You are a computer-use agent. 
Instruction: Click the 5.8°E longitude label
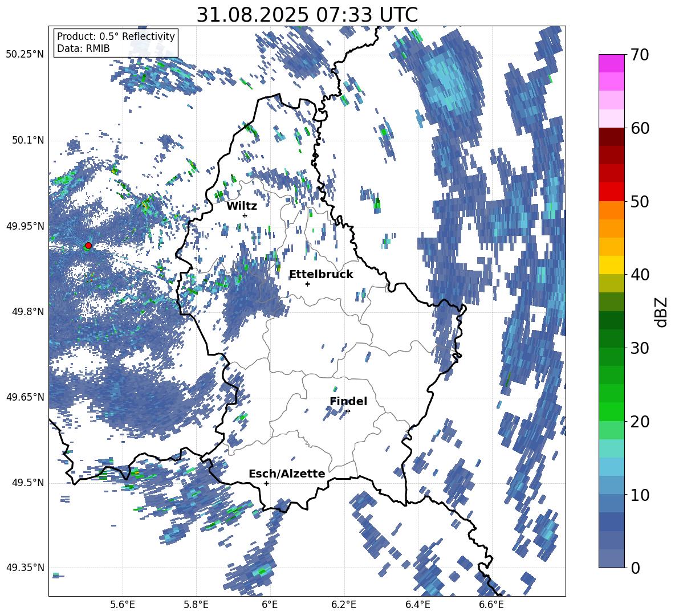point(196,605)
